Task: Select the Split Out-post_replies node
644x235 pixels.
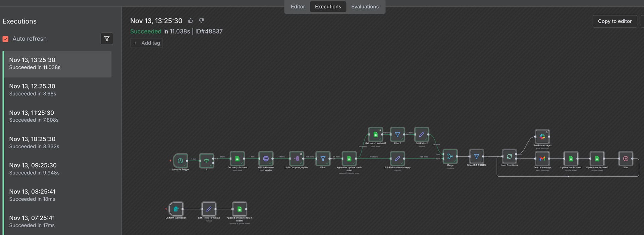Action: pyautogui.click(x=297, y=159)
